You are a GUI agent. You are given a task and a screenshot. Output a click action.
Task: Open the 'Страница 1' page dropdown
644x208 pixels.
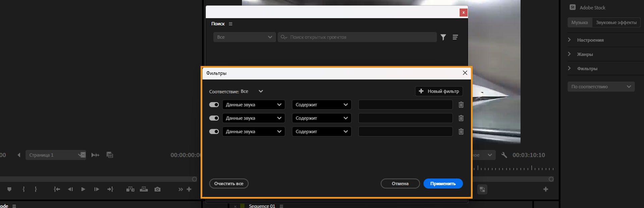pos(56,155)
